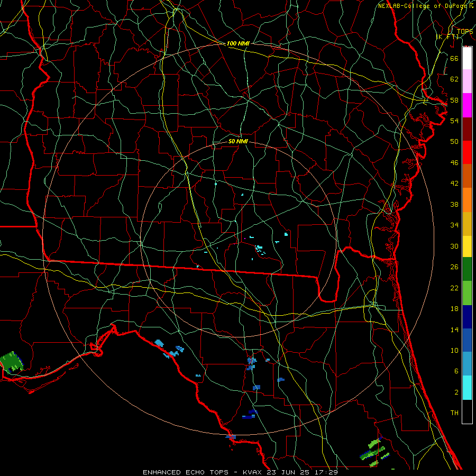
Task: Select the "42" legend value
Action: click(454, 184)
